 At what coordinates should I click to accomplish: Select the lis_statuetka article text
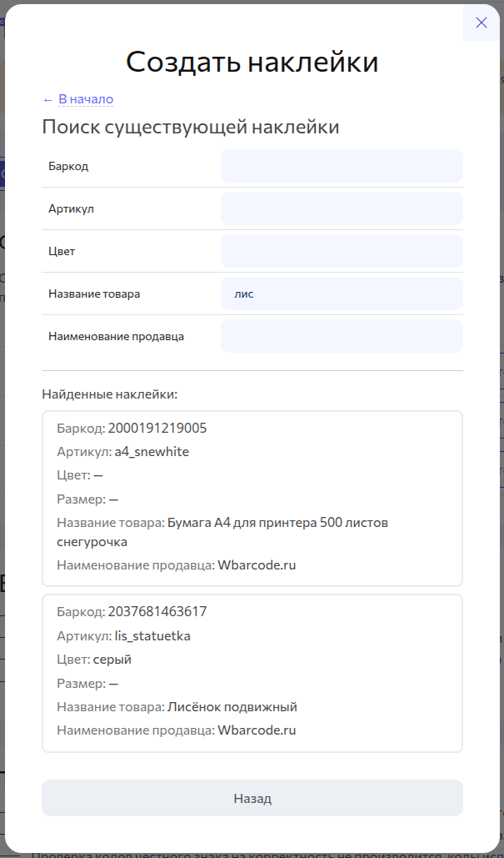152,636
